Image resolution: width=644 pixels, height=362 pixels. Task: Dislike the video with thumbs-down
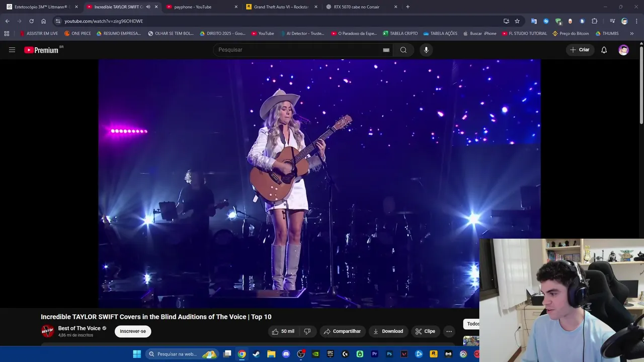(x=307, y=331)
